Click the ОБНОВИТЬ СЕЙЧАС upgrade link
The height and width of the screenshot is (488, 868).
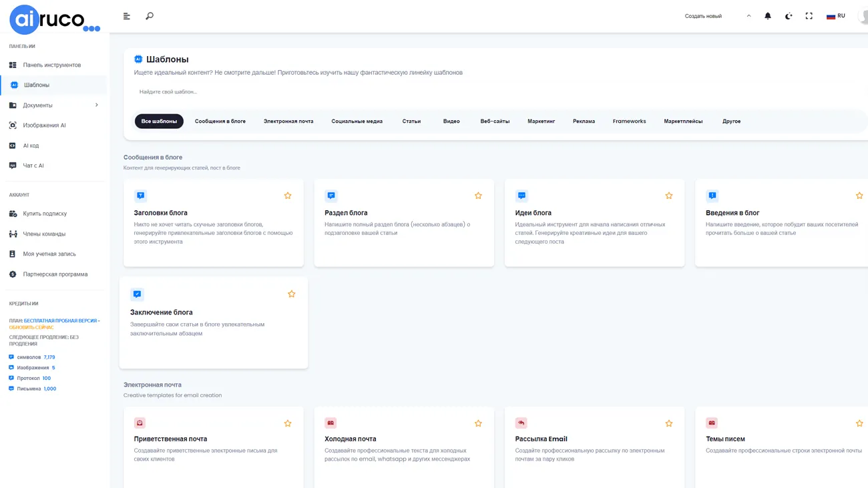pyautogui.click(x=31, y=328)
